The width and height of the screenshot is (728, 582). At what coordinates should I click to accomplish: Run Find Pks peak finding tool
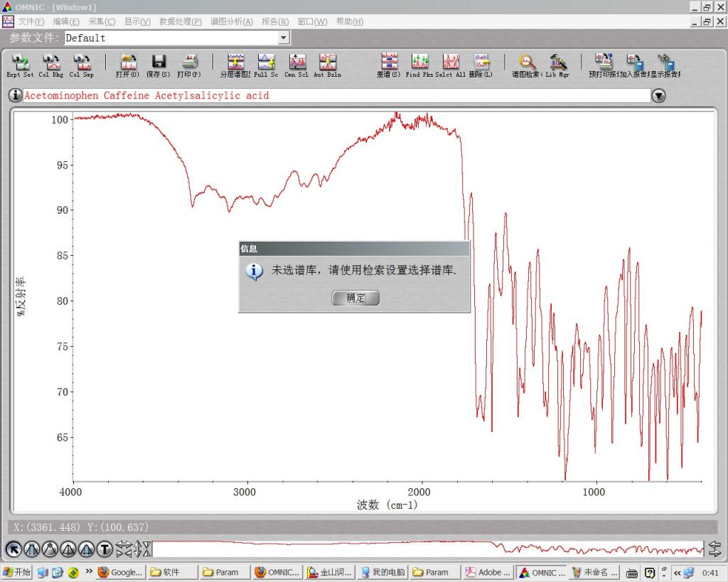click(x=419, y=65)
